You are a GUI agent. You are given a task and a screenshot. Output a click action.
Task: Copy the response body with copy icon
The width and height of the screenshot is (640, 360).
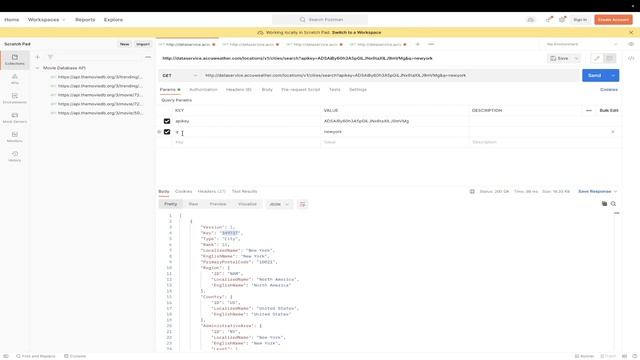[604, 204]
